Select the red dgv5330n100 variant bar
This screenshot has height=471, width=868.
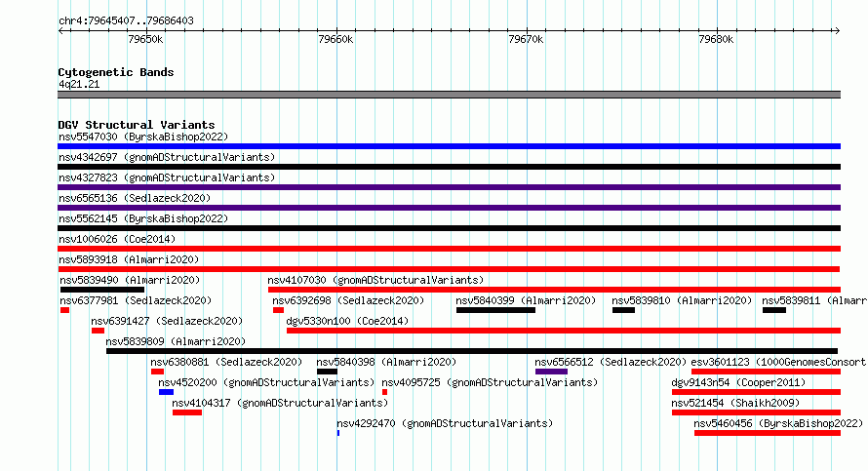(564, 331)
